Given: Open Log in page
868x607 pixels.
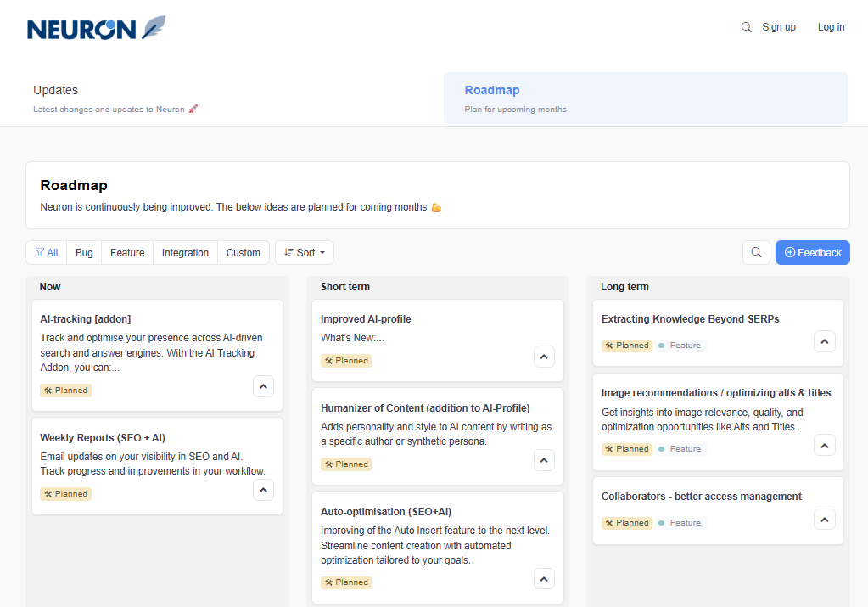Looking at the screenshot, I should 831,27.
